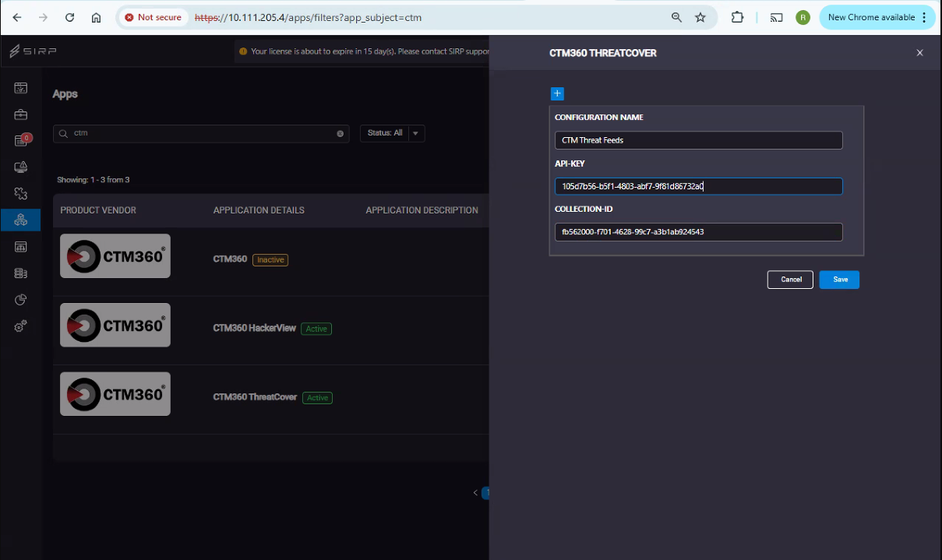
Task: Click CTM360 HackerView Active badge
Action: [x=316, y=329]
